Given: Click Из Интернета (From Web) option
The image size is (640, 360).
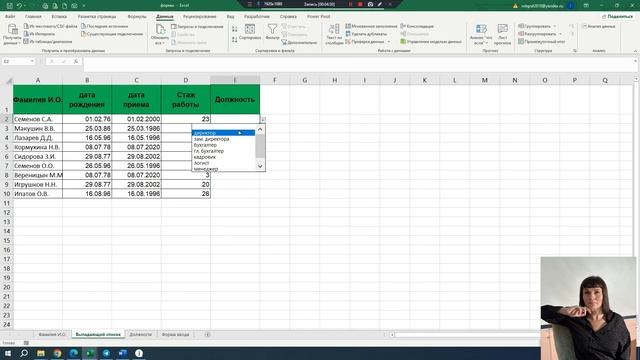Looking at the screenshot, I should (39, 34).
